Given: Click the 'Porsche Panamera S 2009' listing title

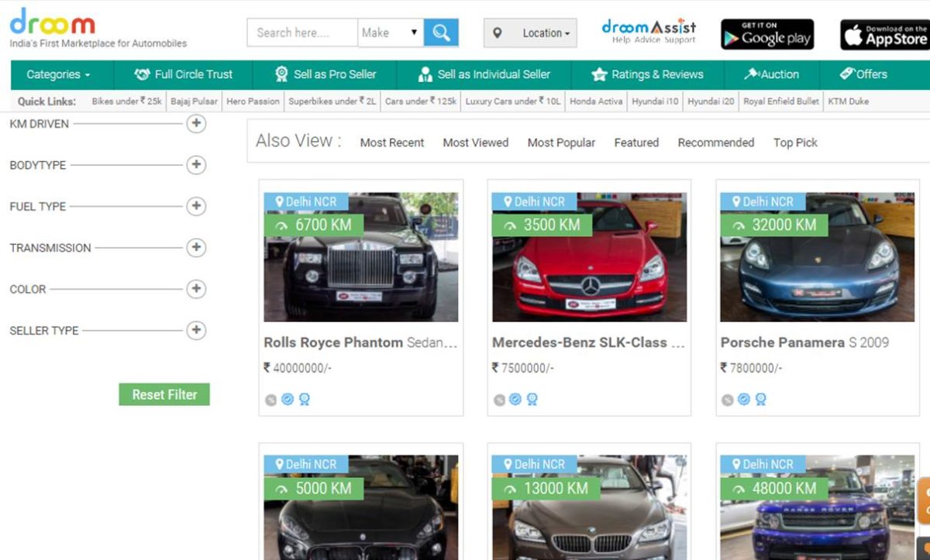Looking at the screenshot, I should pyautogui.click(x=804, y=342).
